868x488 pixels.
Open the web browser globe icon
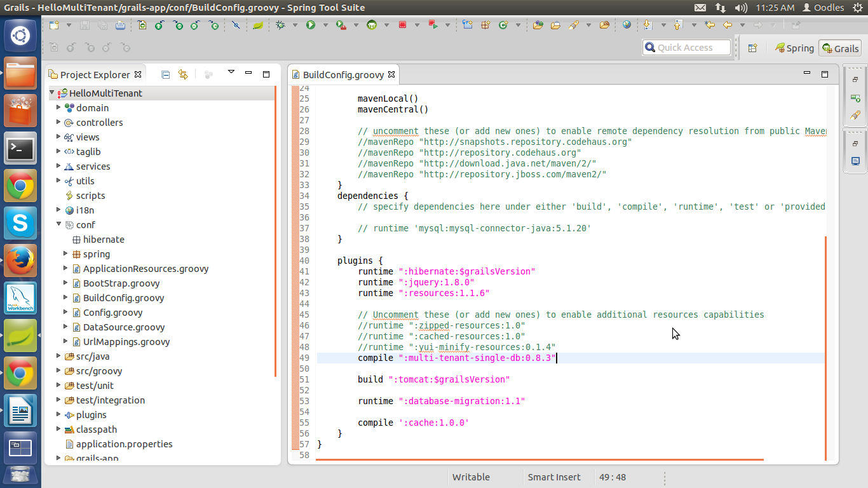click(627, 25)
